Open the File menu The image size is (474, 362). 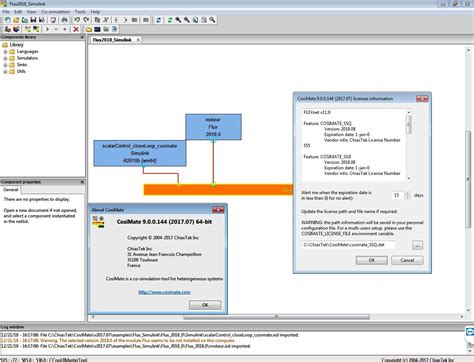coord(6,12)
